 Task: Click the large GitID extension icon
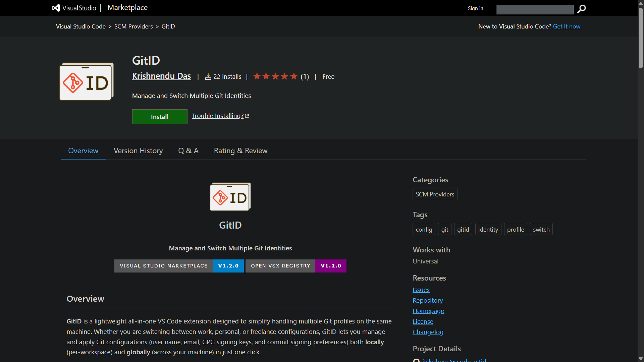87,81
